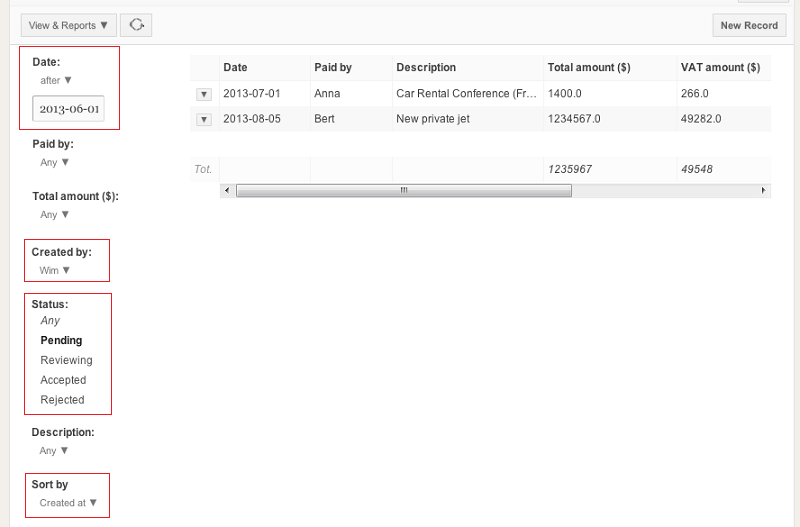Select status filter 'Reviewing'
Viewport: 800px width, 527px height.
(x=66, y=360)
